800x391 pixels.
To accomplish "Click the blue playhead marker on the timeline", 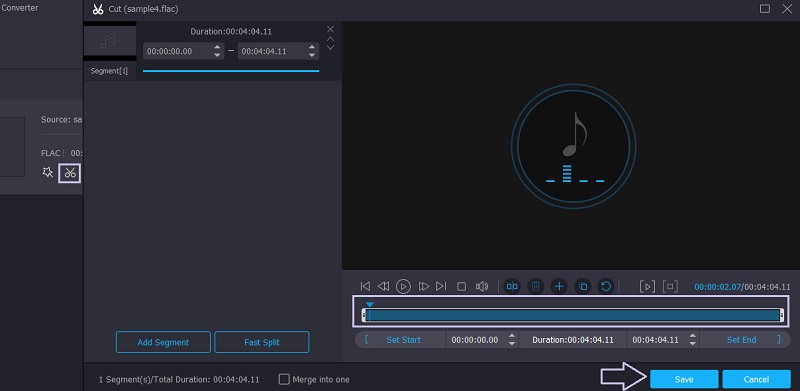I will coord(369,305).
